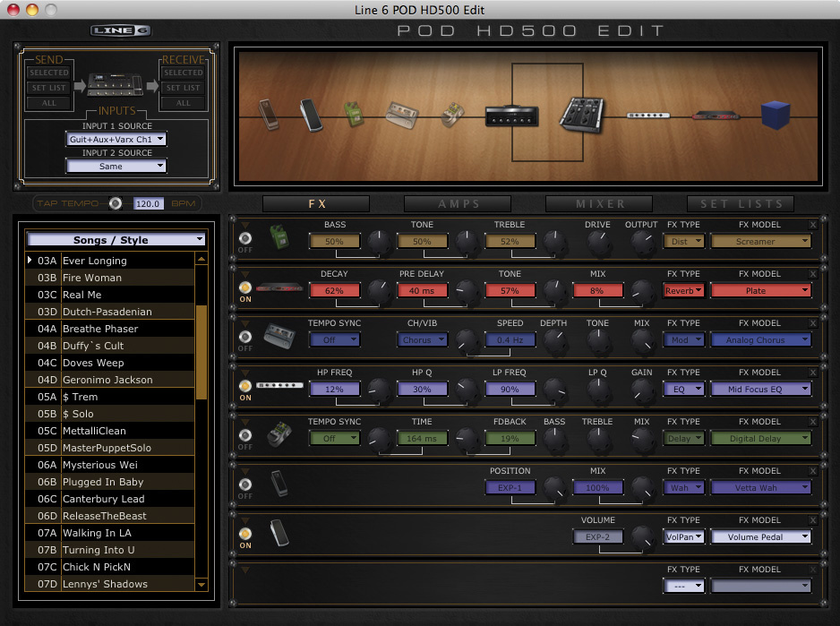This screenshot has height=626, width=840.
Task: Click the Tap Tempo button
Action: [x=116, y=203]
